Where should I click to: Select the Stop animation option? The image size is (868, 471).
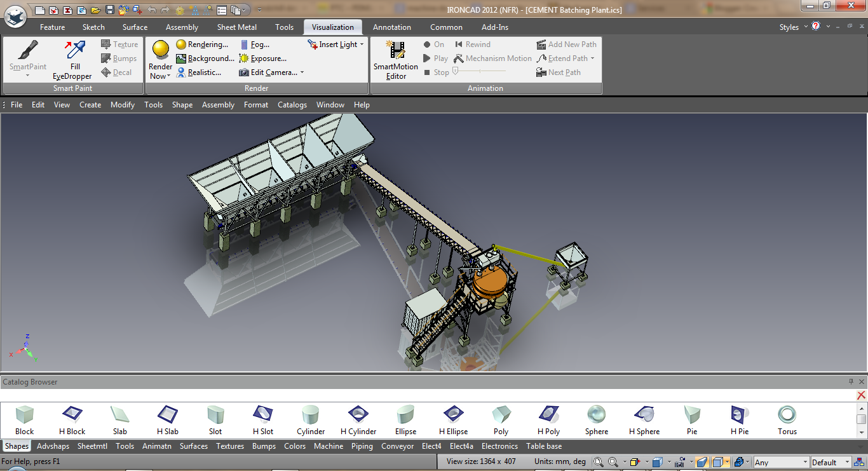pyautogui.click(x=437, y=72)
